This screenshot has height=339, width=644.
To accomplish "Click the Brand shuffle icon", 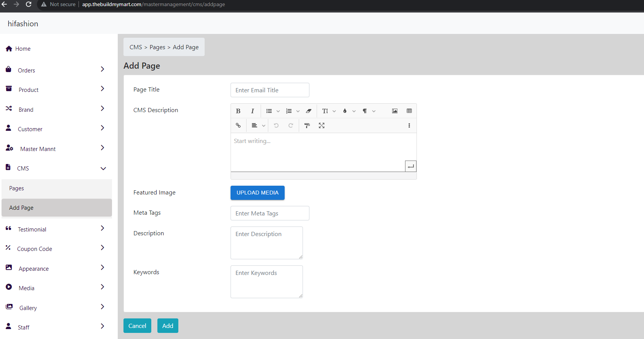I will [x=9, y=108].
